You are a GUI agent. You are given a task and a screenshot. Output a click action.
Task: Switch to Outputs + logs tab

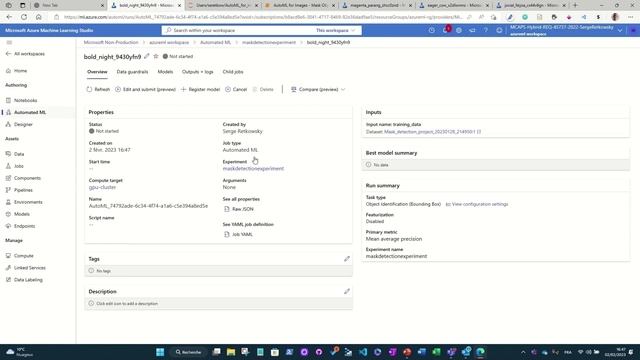click(x=198, y=72)
